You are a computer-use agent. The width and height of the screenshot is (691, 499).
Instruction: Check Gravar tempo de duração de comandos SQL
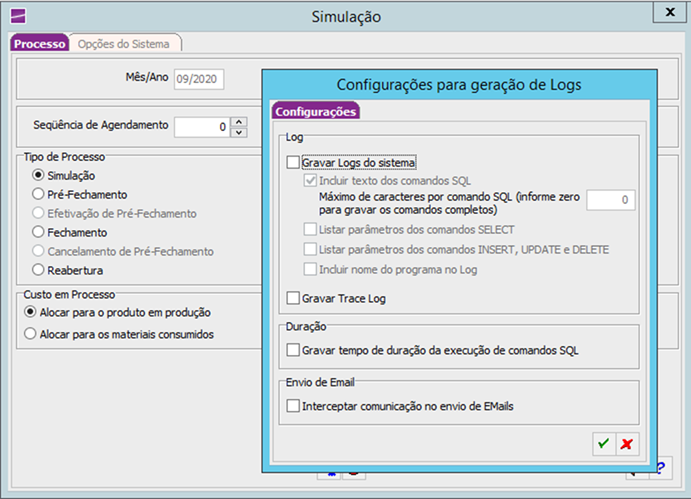point(293,350)
